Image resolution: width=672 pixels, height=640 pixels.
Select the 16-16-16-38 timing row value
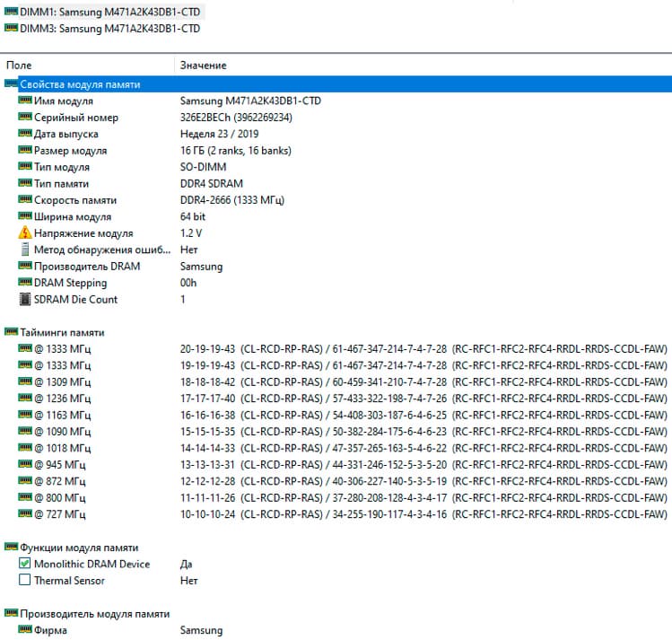click(423, 416)
